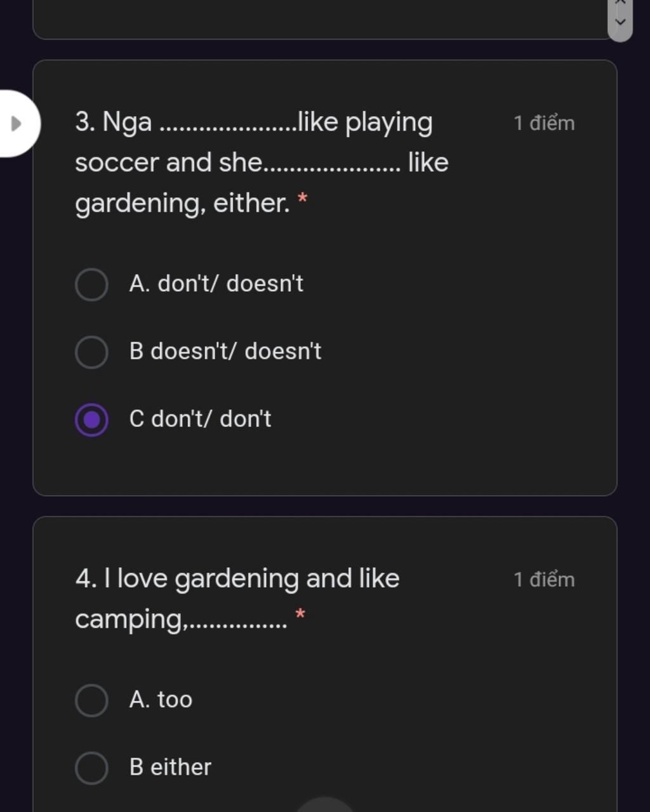Click the "A. don't/ doesn't" option text
This screenshot has height=812, width=650.
point(216,284)
